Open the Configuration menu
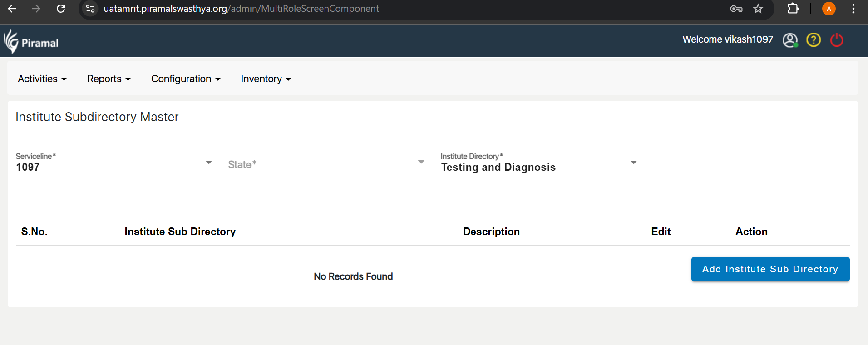Viewport: 868px width, 345px height. coord(186,79)
